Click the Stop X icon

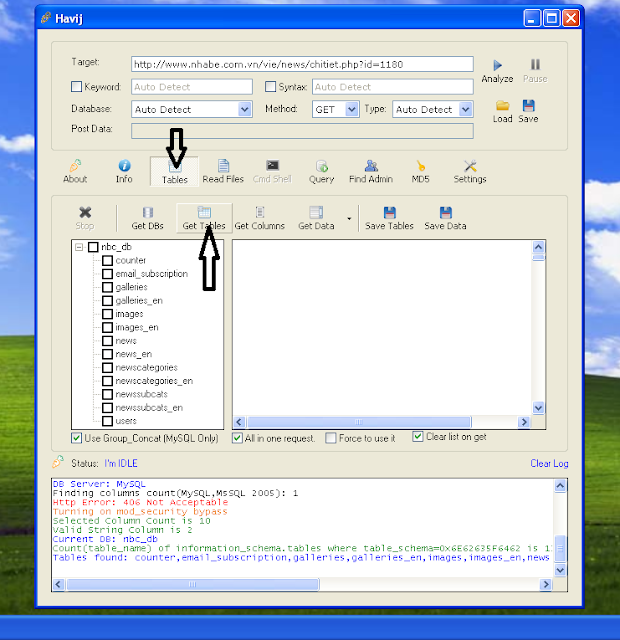tap(85, 212)
